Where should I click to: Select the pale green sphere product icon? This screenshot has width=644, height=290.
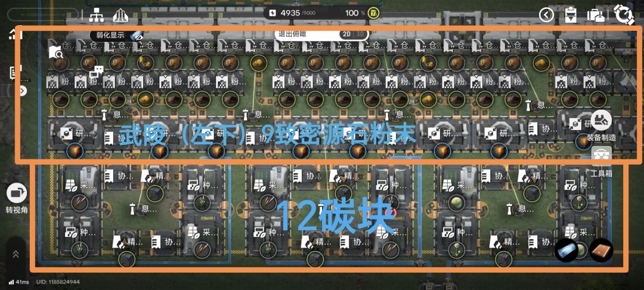click(x=456, y=202)
